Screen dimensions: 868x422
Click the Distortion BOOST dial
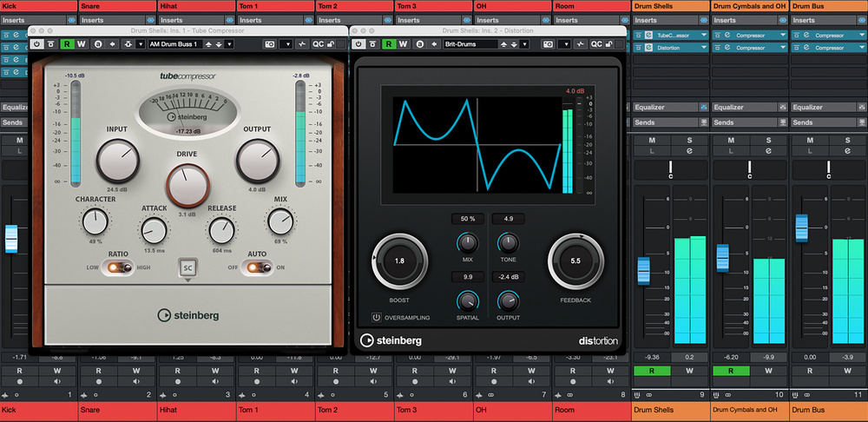(399, 260)
